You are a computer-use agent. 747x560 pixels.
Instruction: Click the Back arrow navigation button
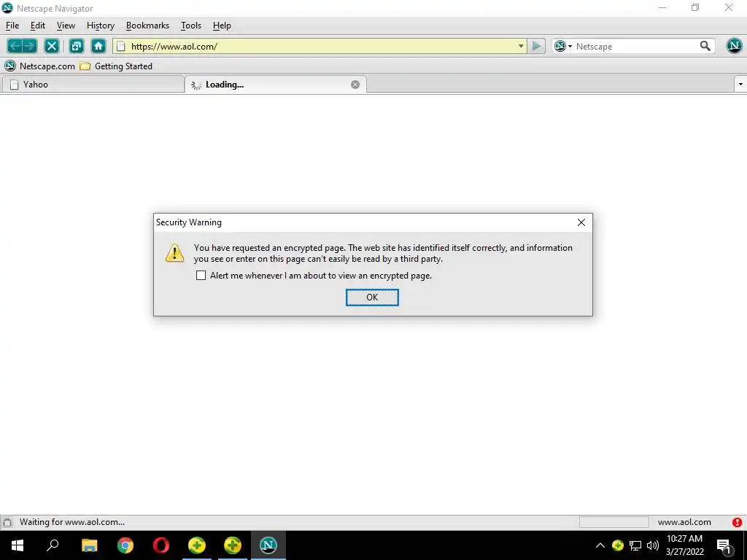pyautogui.click(x=15, y=46)
